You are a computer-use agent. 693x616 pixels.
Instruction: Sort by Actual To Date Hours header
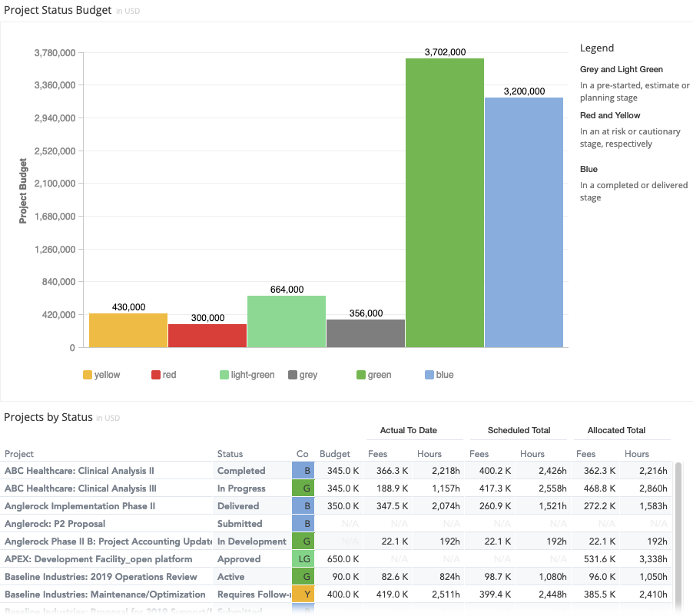pyautogui.click(x=429, y=454)
